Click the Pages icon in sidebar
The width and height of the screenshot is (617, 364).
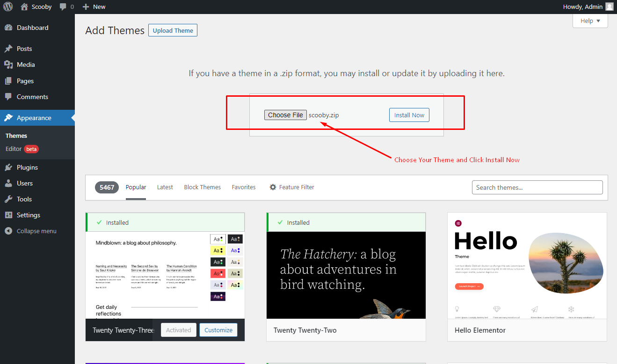[x=8, y=81]
